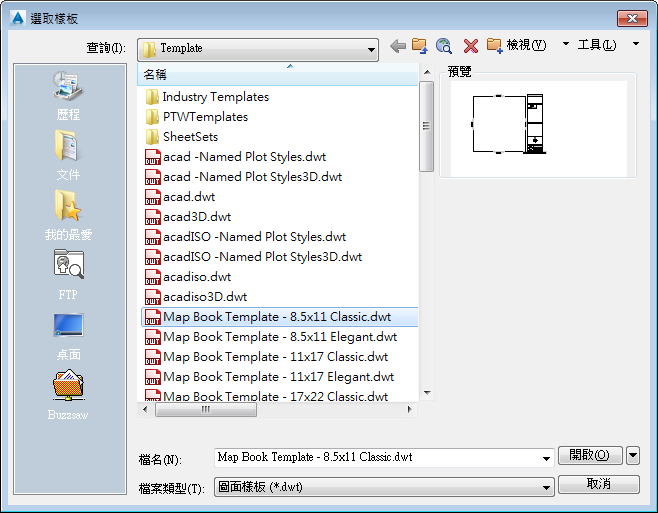Viewport: 658px width, 513px height.
Task: Open the Documents (文件) location
Action: pos(68,156)
